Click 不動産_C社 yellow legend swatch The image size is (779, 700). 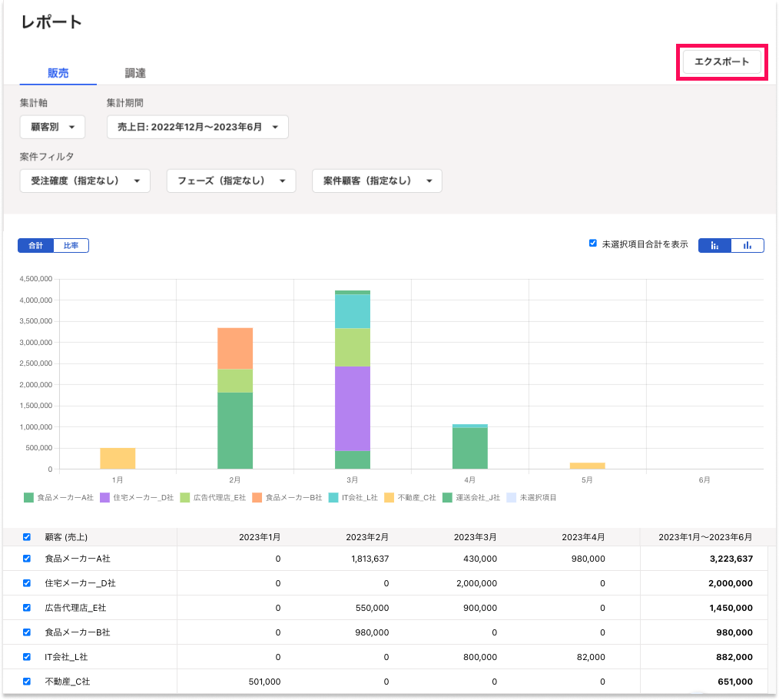click(389, 497)
